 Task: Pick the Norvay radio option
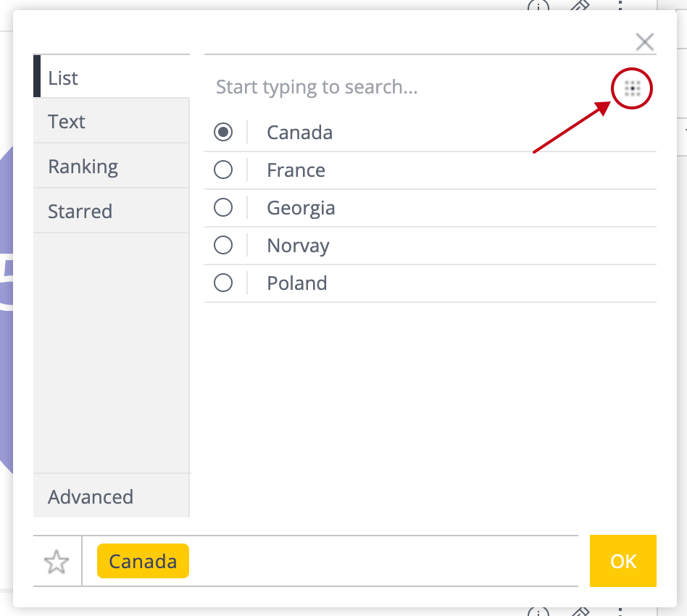pos(223,245)
